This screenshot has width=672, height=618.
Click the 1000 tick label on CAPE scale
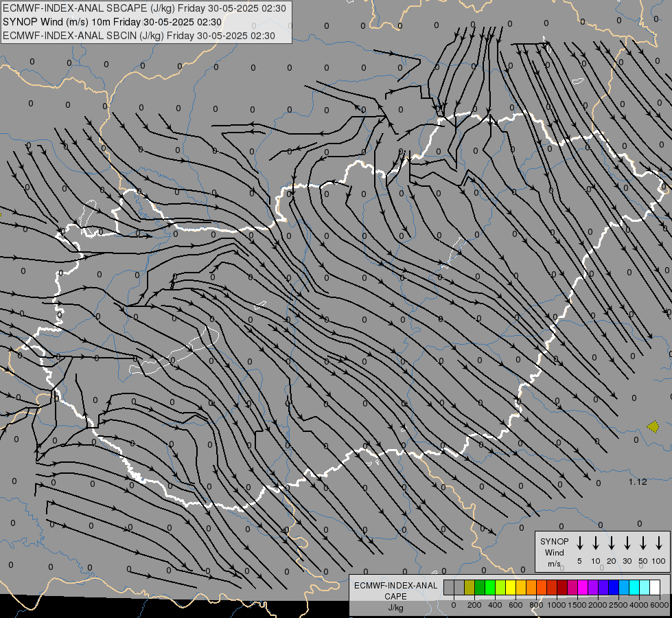click(557, 605)
